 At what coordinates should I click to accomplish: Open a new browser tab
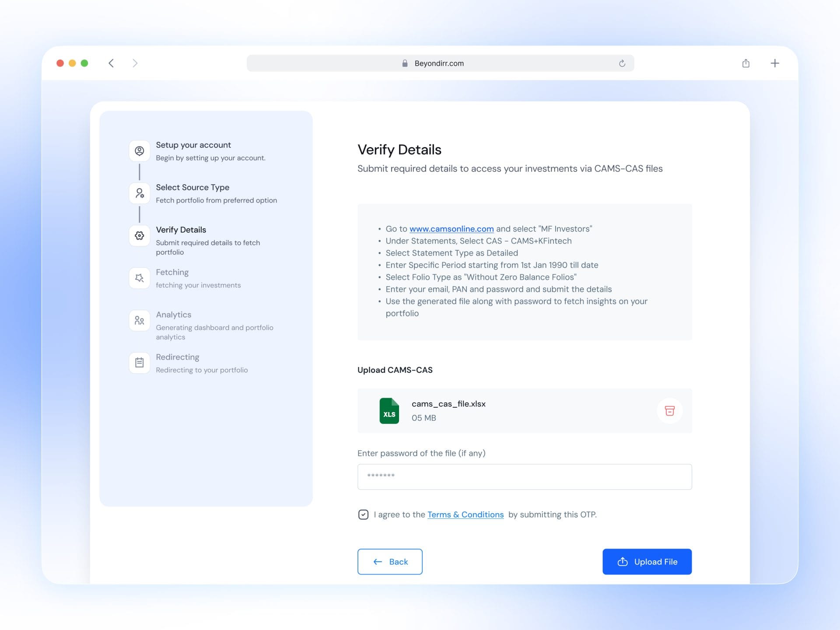pos(775,63)
